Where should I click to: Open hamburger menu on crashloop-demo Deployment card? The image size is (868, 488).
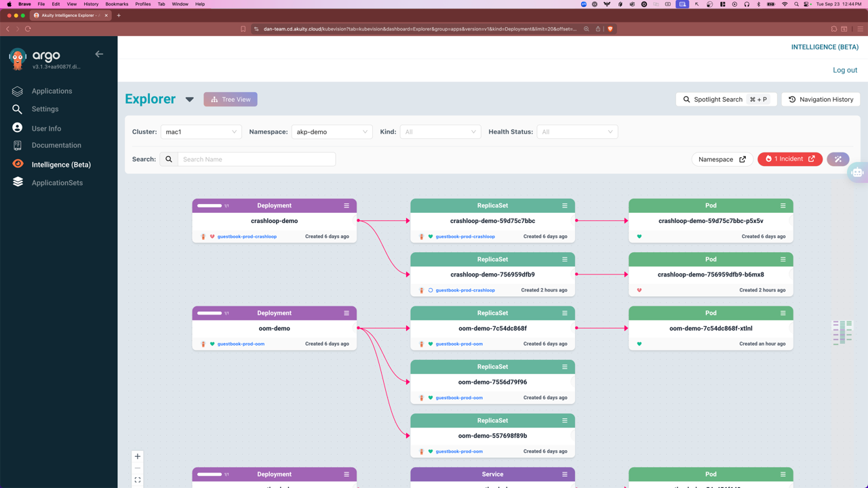[347, 205]
